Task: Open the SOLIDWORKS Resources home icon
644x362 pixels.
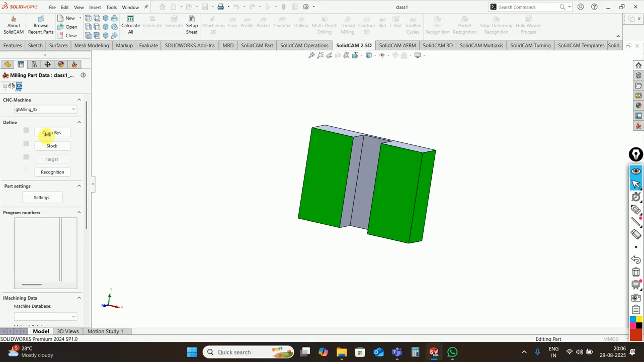Action: [638, 65]
